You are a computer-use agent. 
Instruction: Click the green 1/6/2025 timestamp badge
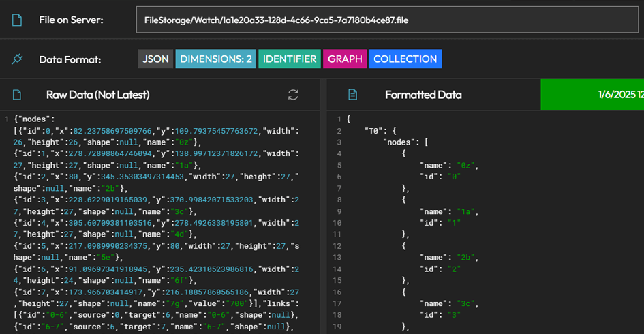pyautogui.click(x=592, y=95)
